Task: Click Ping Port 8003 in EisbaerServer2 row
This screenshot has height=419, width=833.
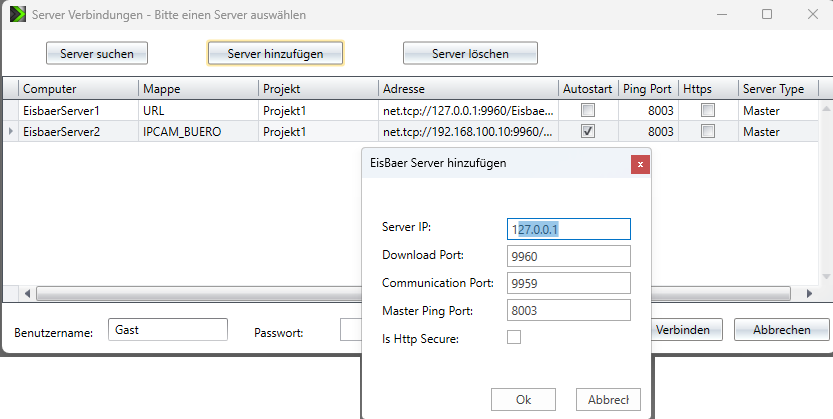Action: [648, 131]
